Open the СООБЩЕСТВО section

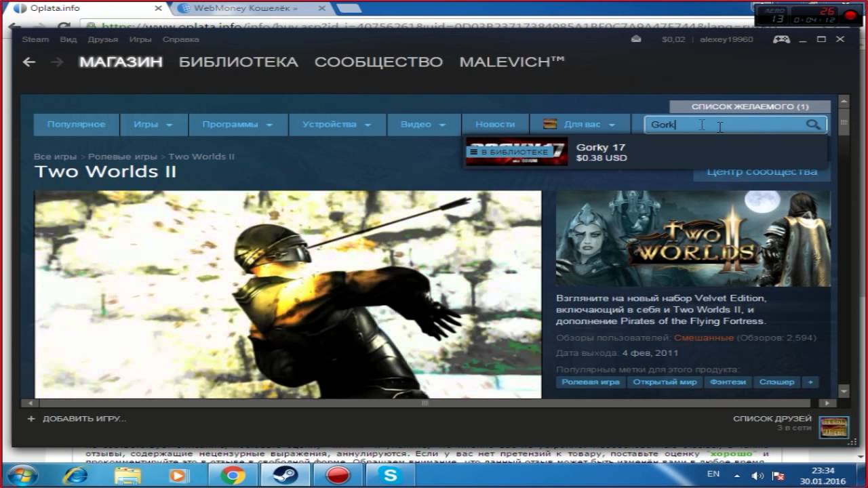coord(378,62)
